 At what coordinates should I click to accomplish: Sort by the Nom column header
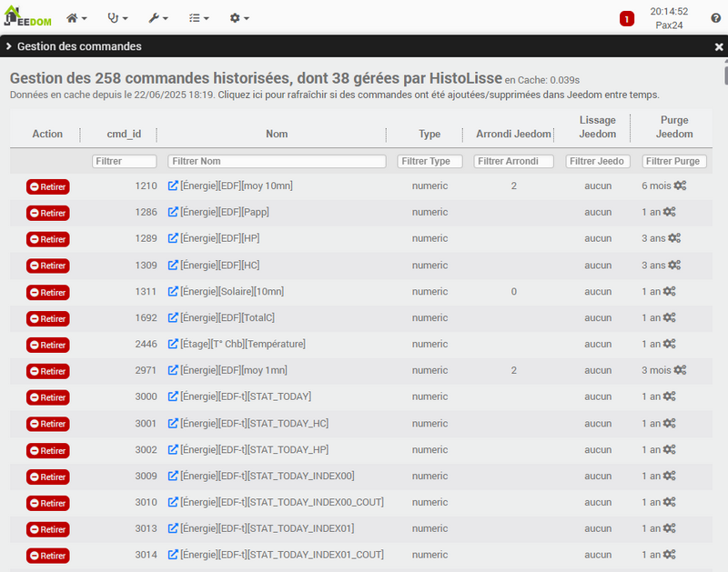(277, 134)
